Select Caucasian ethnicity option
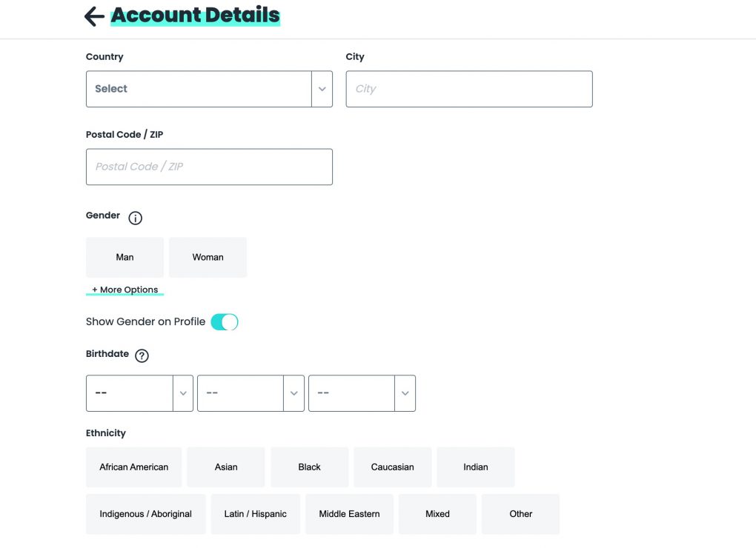Screen dimensions: 756x548 (393, 467)
